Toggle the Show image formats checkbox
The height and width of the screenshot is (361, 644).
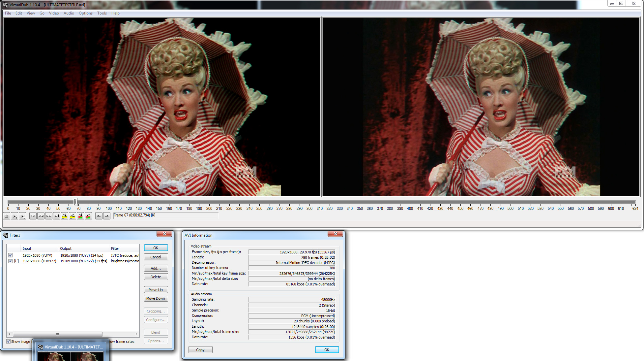tap(9, 342)
